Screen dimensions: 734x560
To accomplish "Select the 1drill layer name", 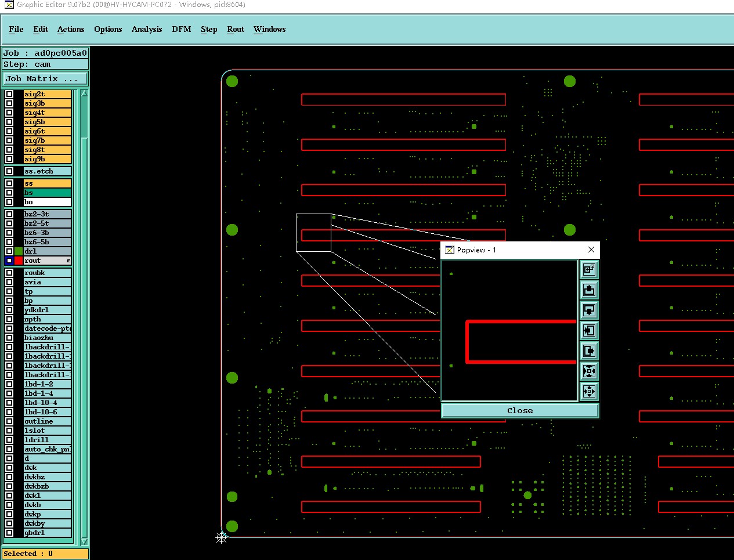I will [47, 440].
